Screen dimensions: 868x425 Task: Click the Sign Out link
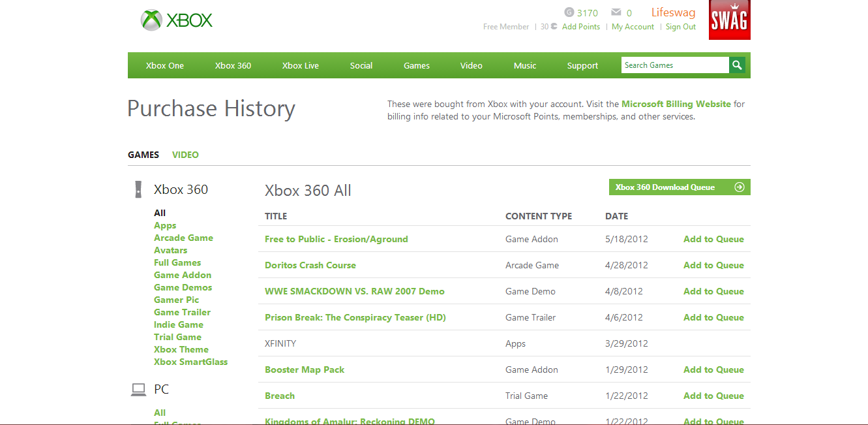[681, 27]
